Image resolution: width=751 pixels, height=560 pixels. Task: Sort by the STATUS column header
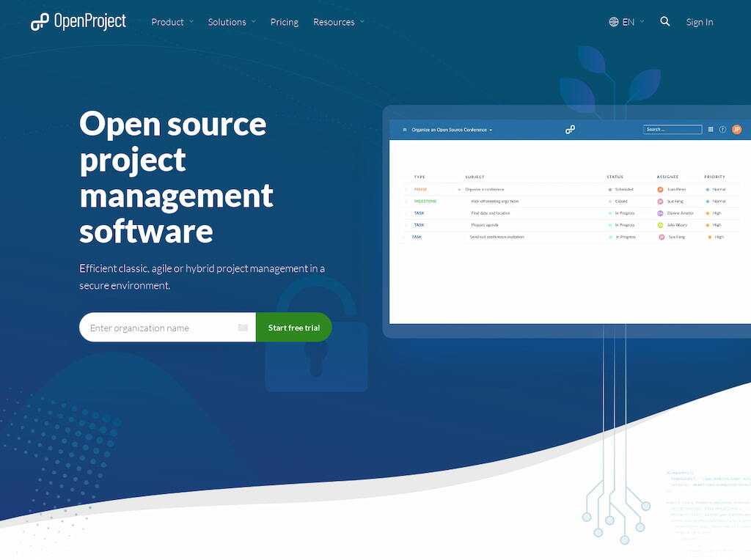tap(615, 177)
